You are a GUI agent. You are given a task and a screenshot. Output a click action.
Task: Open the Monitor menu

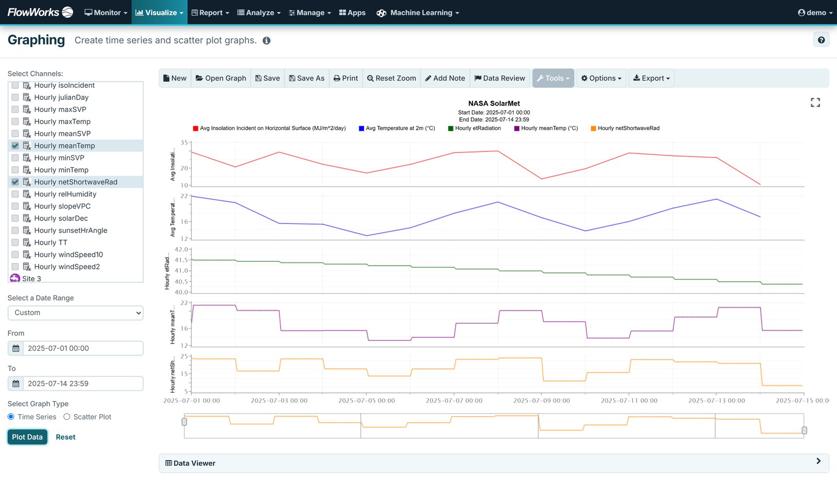(106, 13)
